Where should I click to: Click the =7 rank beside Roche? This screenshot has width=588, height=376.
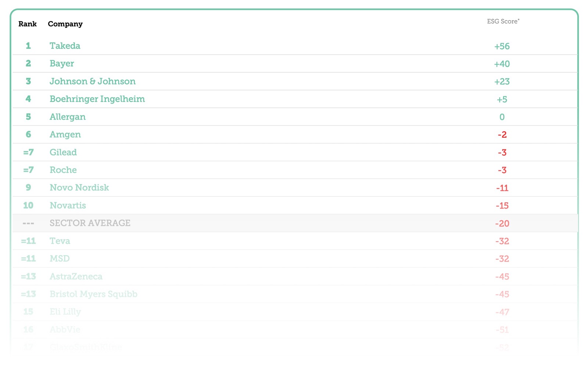click(x=28, y=170)
